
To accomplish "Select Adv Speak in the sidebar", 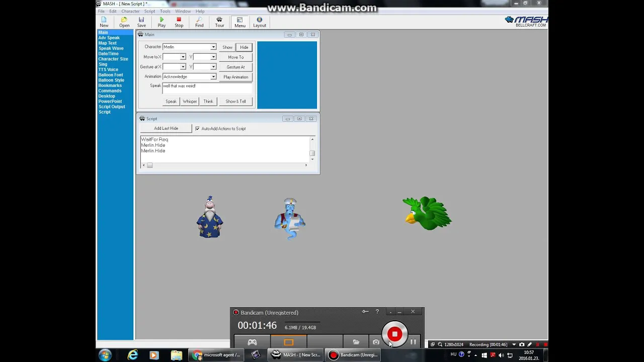I will (109, 38).
